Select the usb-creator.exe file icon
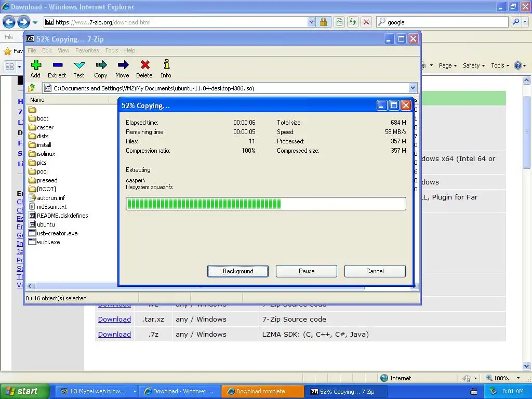 tap(32, 233)
